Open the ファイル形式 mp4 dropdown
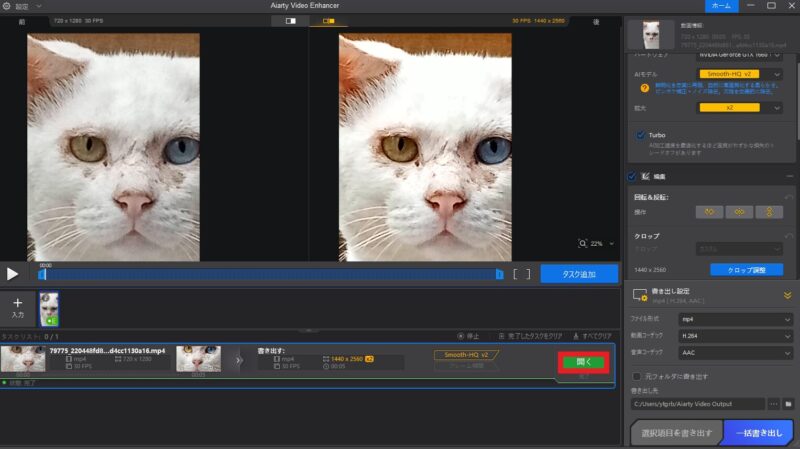Viewport: 800px width, 449px height. (x=735, y=319)
